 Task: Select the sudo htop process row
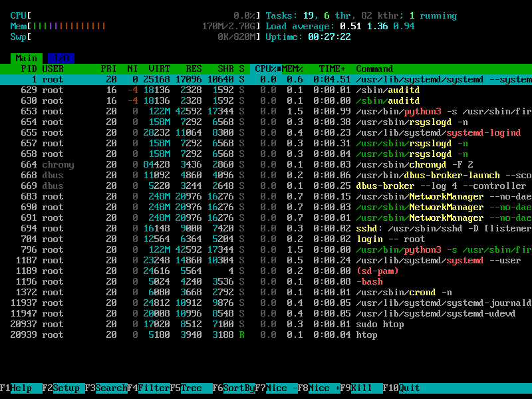266,324
